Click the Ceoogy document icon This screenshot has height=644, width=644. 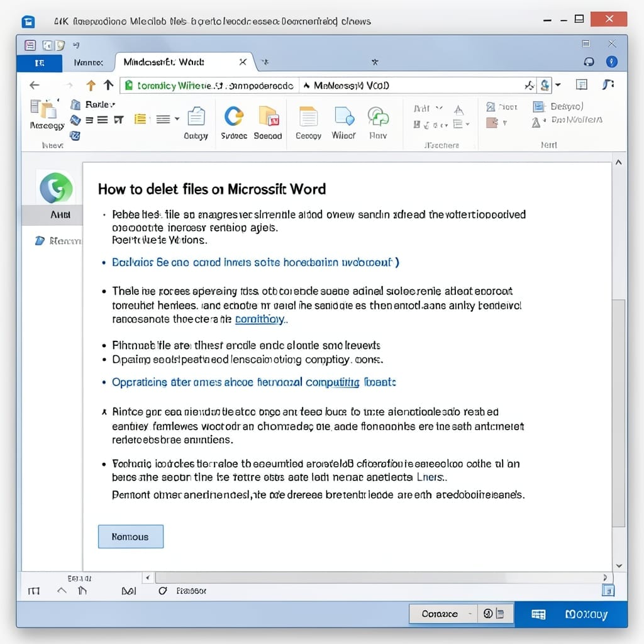[x=308, y=116]
